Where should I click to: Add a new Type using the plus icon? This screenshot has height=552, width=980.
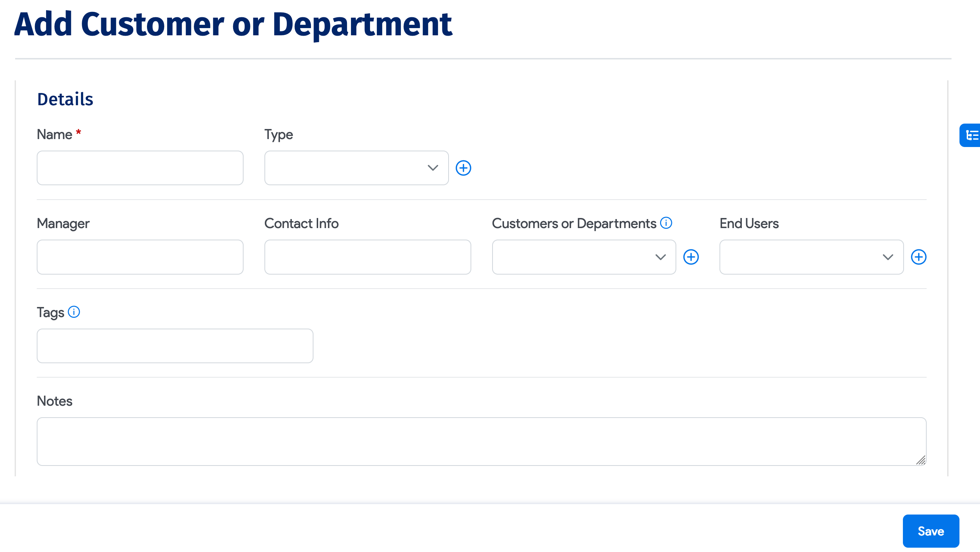(x=464, y=168)
